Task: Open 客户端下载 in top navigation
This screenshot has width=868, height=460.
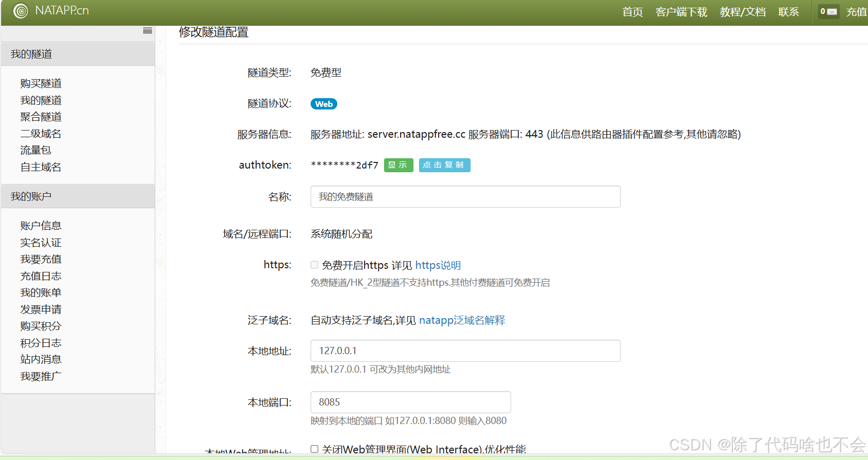Action: pyautogui.click(x=681, y=12)
